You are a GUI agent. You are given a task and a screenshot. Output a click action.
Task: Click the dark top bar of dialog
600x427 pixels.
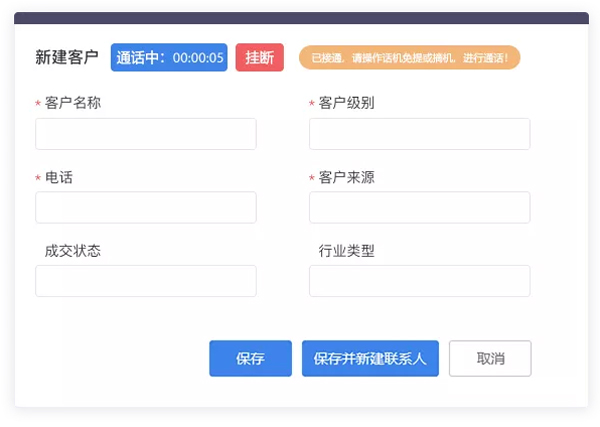coord(301,18)
